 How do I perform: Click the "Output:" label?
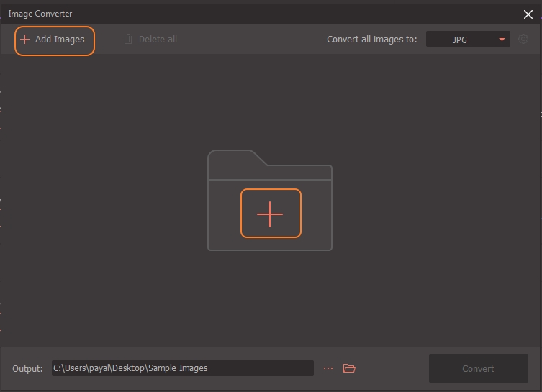click(27, 368)
